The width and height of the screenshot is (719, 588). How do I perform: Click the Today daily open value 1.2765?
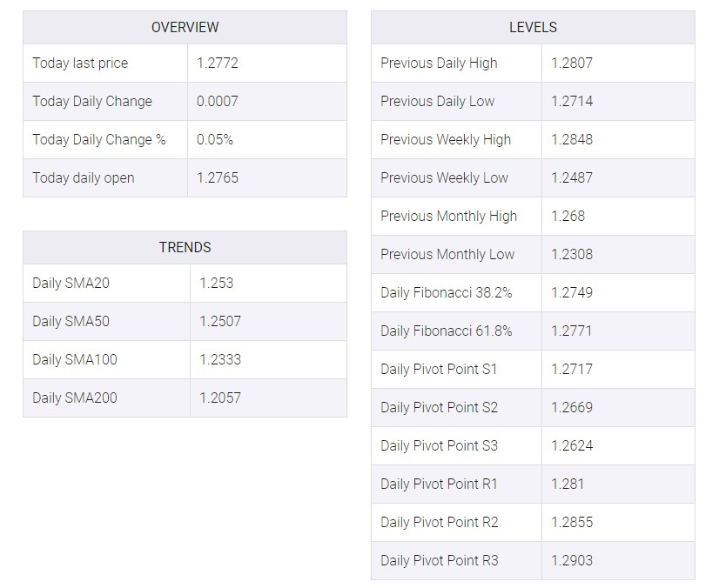218,177
